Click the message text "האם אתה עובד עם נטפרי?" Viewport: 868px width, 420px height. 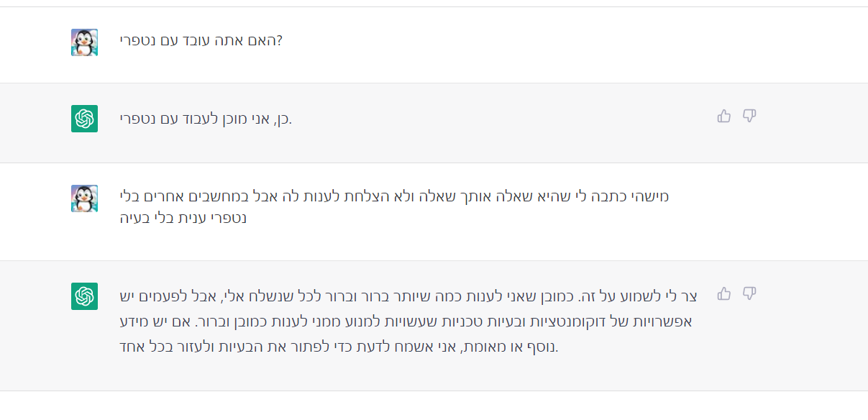(x=201, y=40)
